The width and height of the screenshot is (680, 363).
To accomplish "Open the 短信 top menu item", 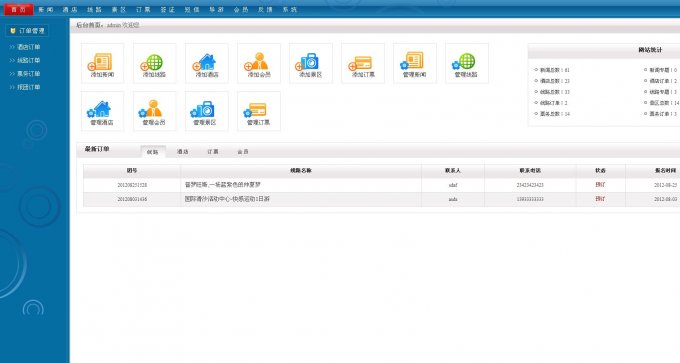I will tap(192, 9).
